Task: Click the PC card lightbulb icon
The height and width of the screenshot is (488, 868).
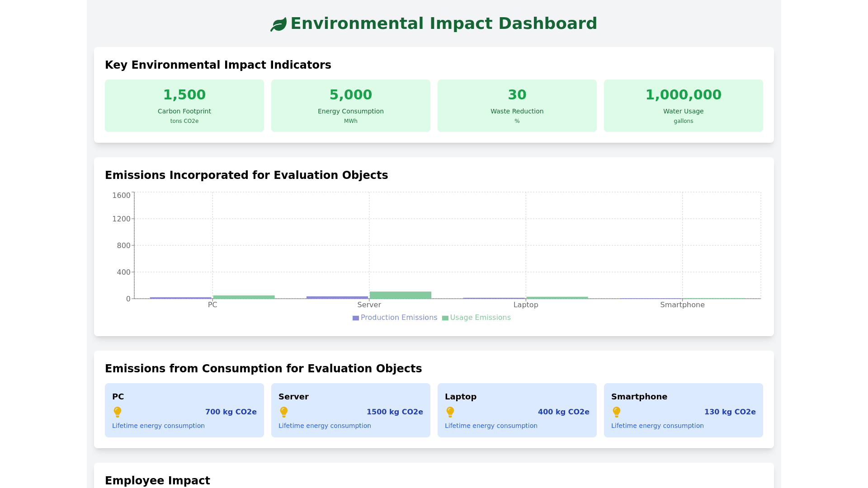Action: coord(118,412)
